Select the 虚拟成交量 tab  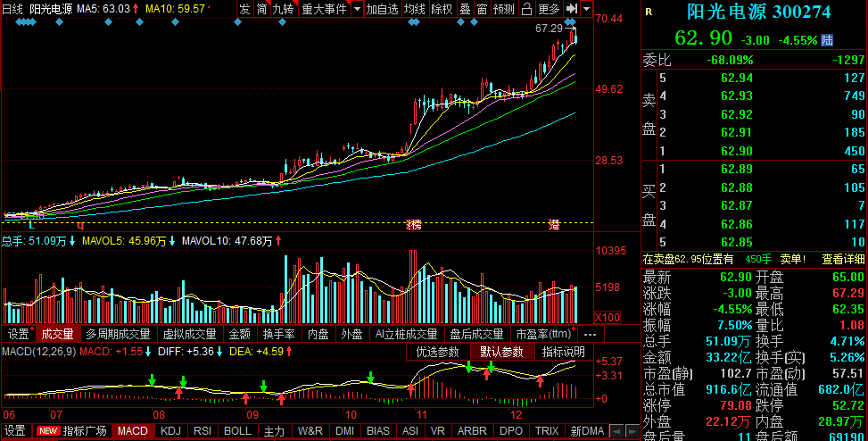[x=189, y=334]
